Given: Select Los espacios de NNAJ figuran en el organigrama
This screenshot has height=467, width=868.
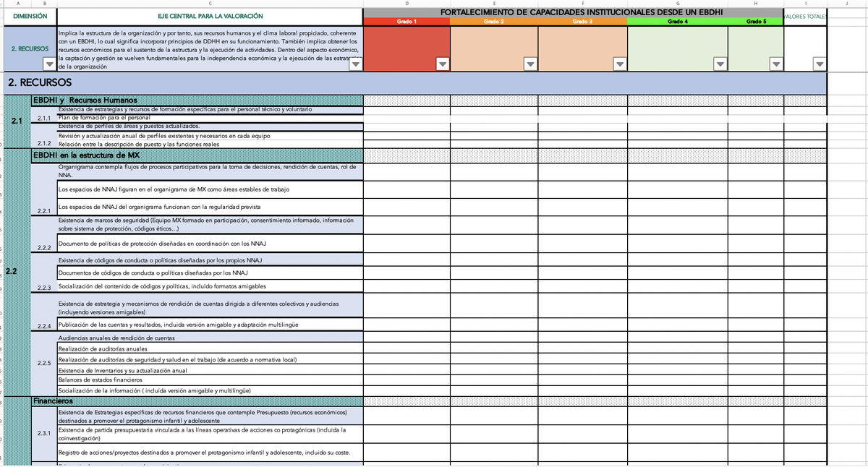Looking at the screenshot, I should pyautogui.click(x=210, y=189).
